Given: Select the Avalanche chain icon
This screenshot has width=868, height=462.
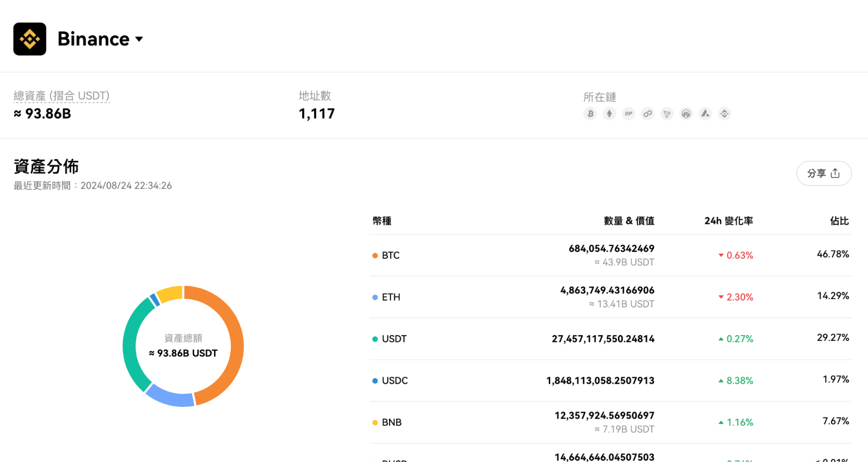Looking at the screenshot, I should pos(705,114).
